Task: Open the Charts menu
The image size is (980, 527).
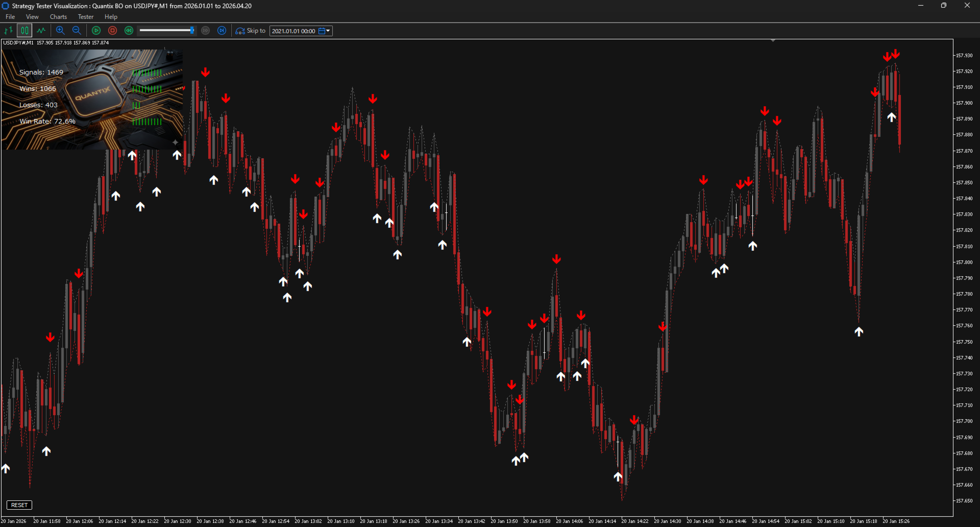Action: pyautogui.click(x=58, y=17)
